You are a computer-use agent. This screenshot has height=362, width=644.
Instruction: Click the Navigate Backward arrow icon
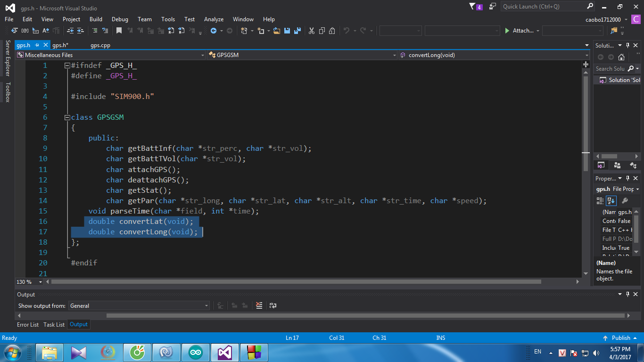[214, 31]
